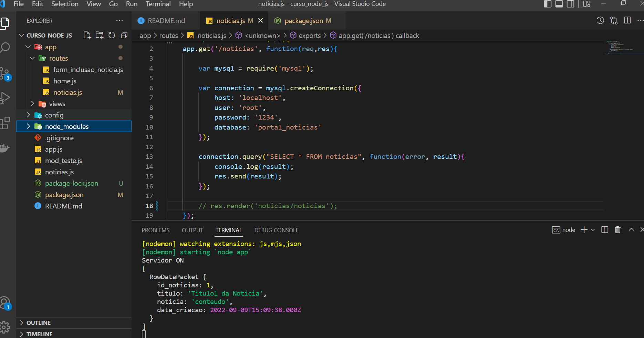Create a new folder in explorer
The height and width of the screenshot is (338, 644).
pos(100,35)
